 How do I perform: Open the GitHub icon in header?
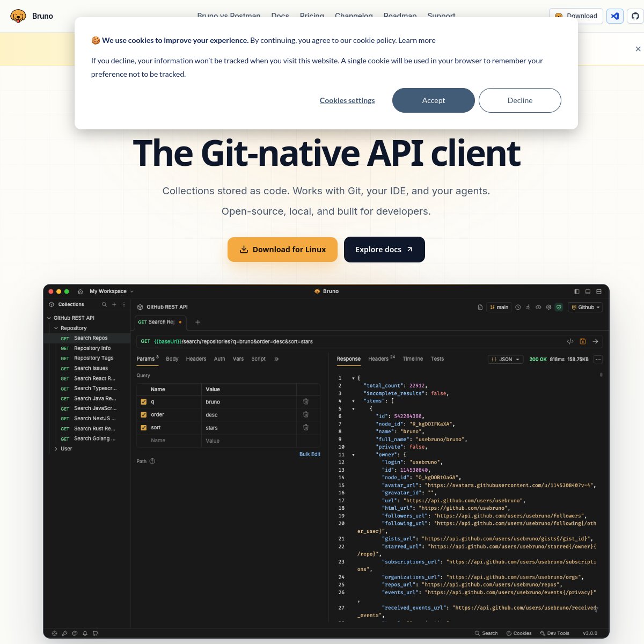pos(635,16)
